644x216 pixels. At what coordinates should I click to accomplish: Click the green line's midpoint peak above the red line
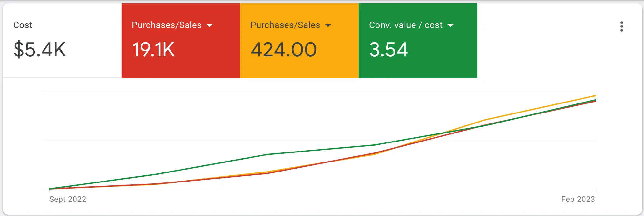[x=268, y=154]
